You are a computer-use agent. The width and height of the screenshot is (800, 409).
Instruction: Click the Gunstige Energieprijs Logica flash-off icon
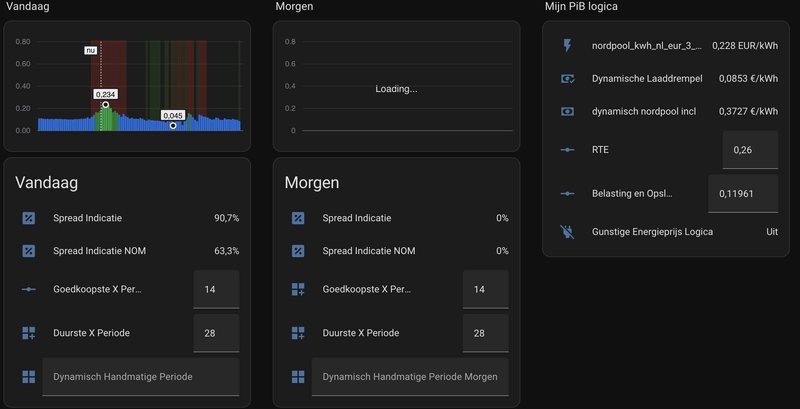[568, 231]
